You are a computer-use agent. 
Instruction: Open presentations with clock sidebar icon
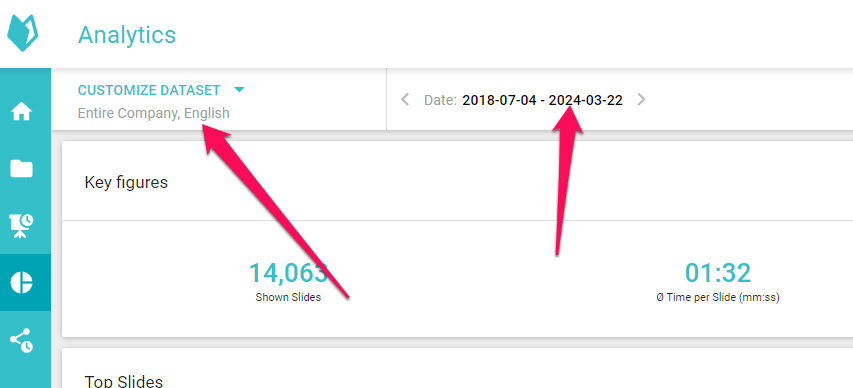point(22,226)
